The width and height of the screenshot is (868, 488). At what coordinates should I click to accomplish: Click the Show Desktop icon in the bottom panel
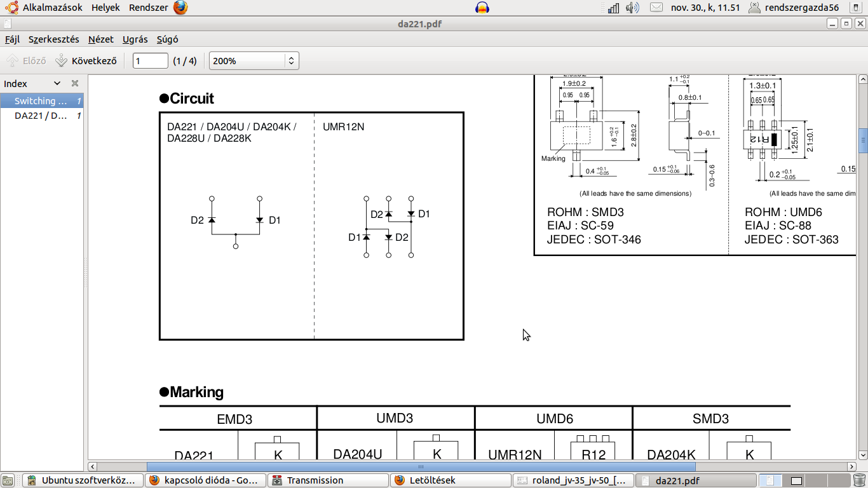click(x=8, y=480)
